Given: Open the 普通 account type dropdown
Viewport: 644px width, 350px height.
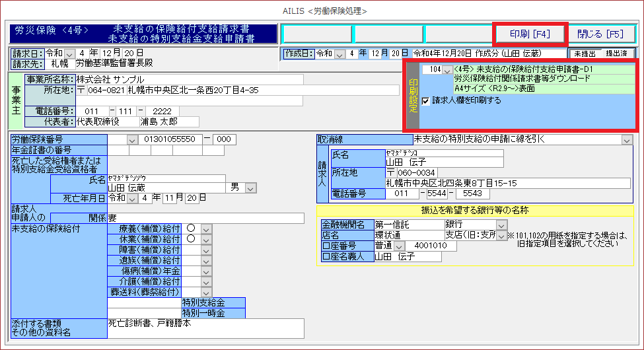Looking at the screenshot, I should [x=399, y=246].
